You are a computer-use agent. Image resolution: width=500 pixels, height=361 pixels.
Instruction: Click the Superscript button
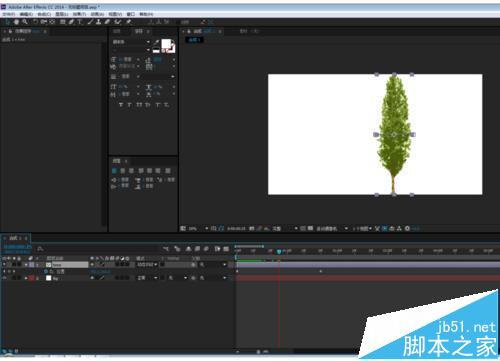tap(158, 105)
